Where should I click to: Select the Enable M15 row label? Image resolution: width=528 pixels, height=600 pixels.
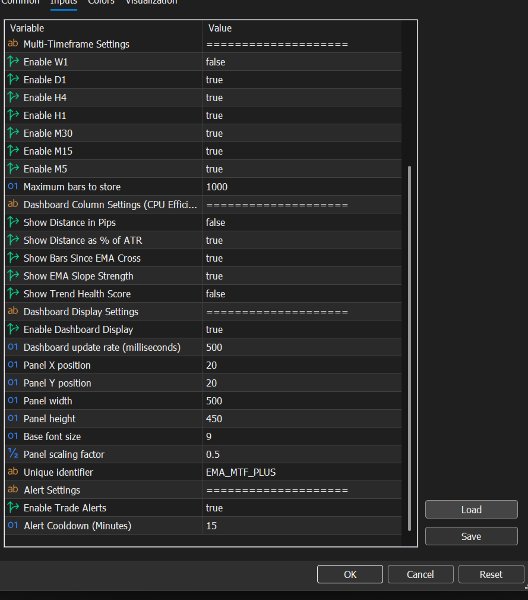coord(48,151)
